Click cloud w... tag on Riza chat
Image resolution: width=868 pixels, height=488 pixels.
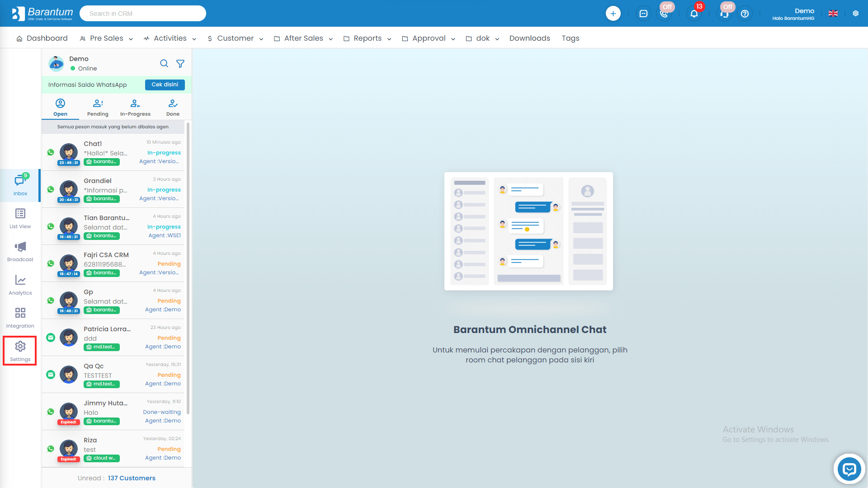click(x=102, y=458)
